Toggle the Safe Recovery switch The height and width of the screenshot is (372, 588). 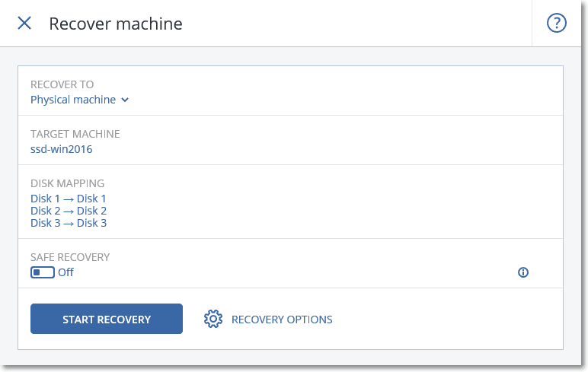[x=42, y=272]
